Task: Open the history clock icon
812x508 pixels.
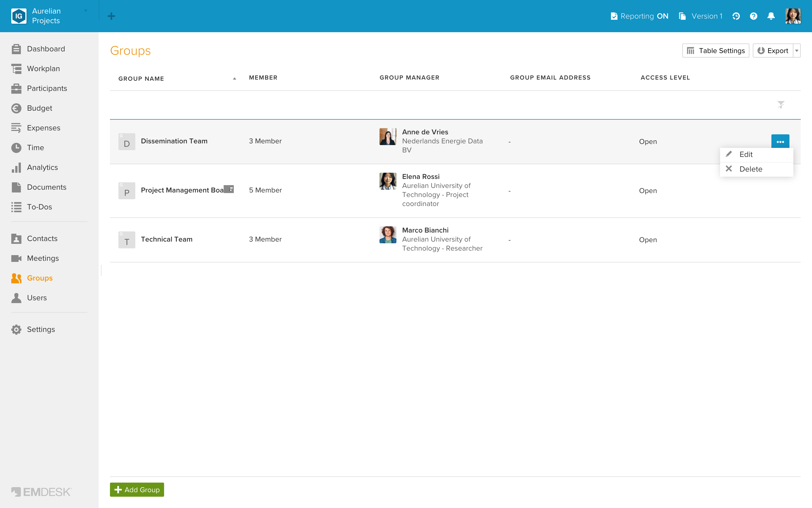Action: pos(736,16)
